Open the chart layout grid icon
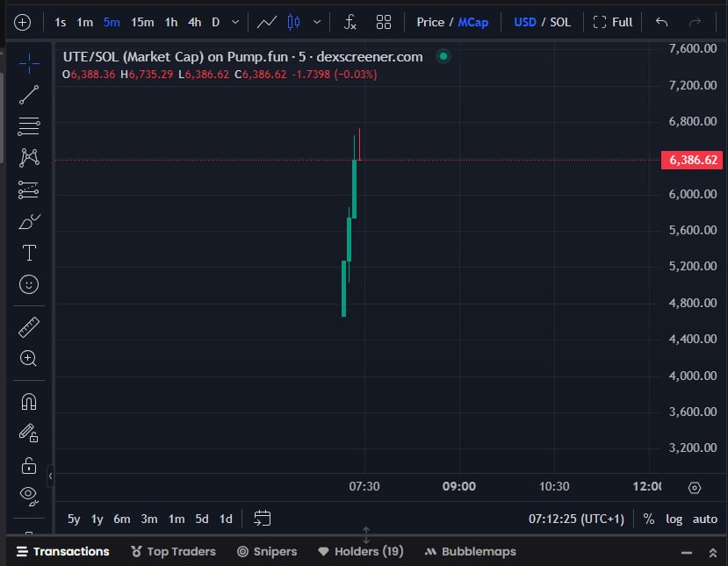 [384, 22]
